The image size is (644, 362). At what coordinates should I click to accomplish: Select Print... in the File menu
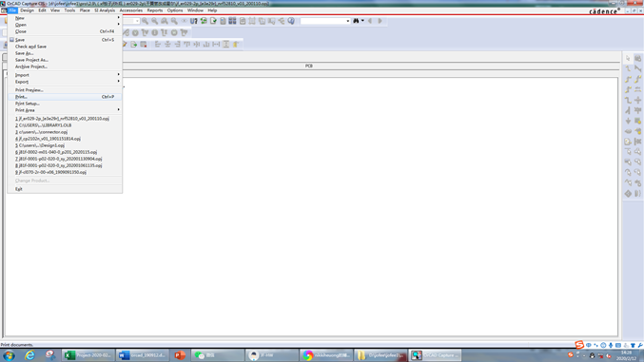(x=65, y=97)
